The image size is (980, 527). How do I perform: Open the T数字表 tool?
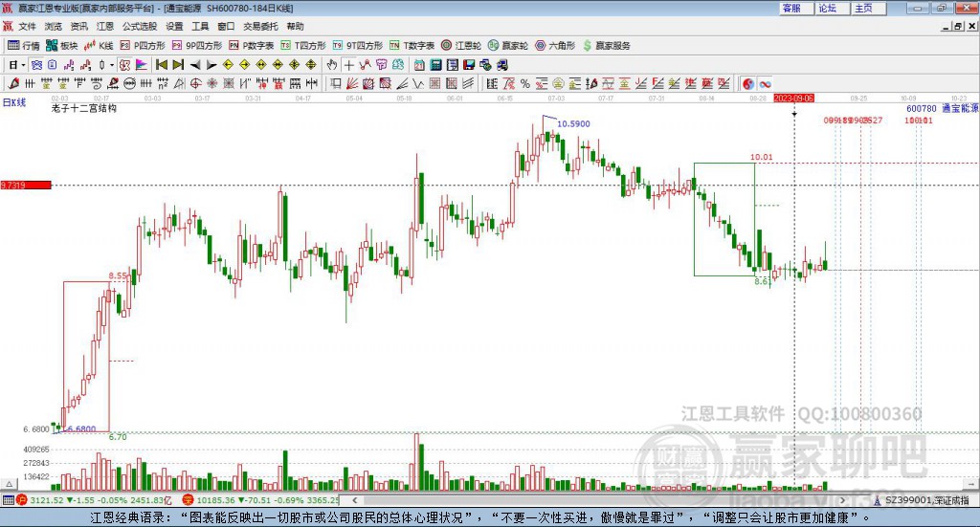coord(412,46)
